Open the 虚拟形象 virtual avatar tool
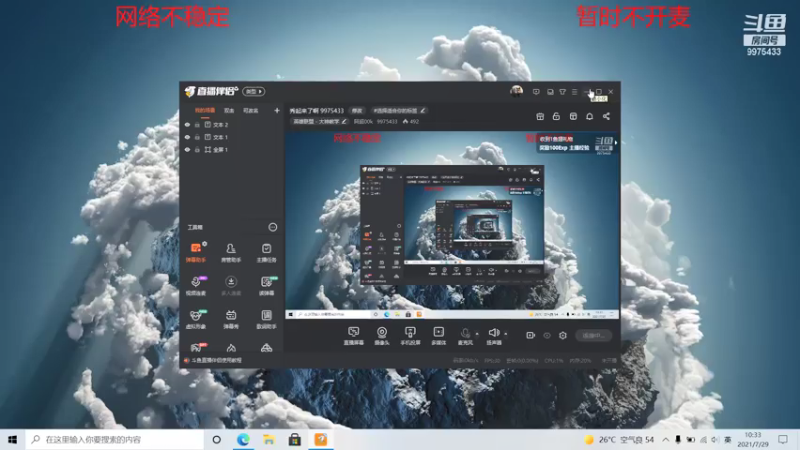Screen dimensions: 800x450 [x=196, y=319]
